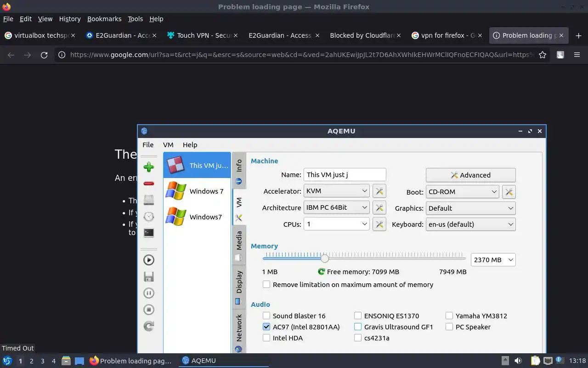The height and width of the screenshot is (368, 588).
Task: Click the floppy save VM state icon
Action: [x=148, y=276]
